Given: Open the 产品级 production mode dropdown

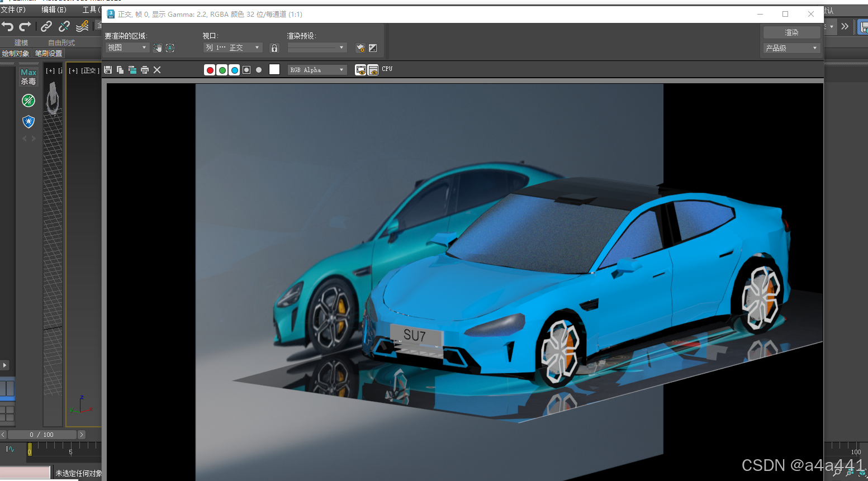Looking at the screenshot, I should point(791,48).
